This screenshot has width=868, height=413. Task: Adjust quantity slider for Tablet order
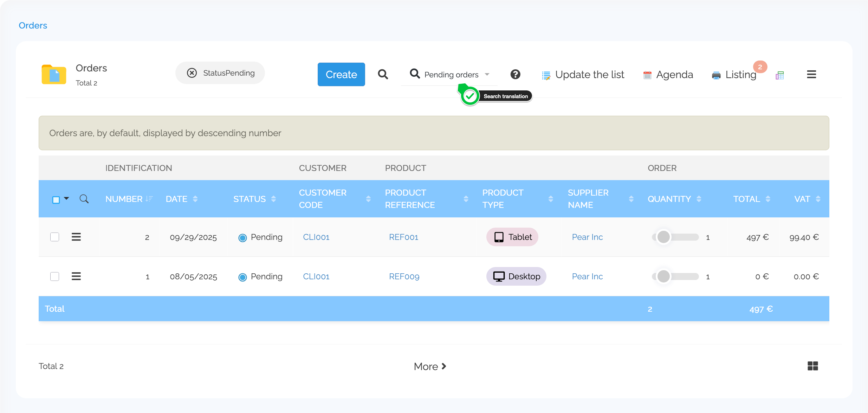click(663, 237)
